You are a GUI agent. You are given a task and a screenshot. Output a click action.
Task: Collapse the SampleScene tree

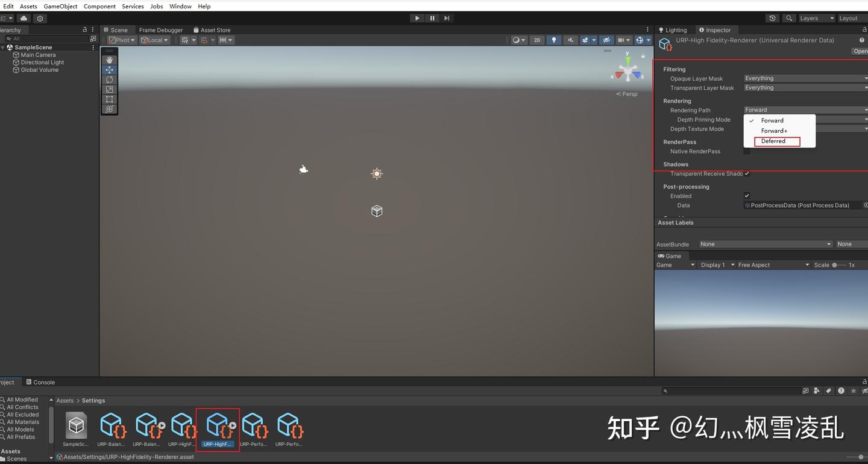point(3,47)
